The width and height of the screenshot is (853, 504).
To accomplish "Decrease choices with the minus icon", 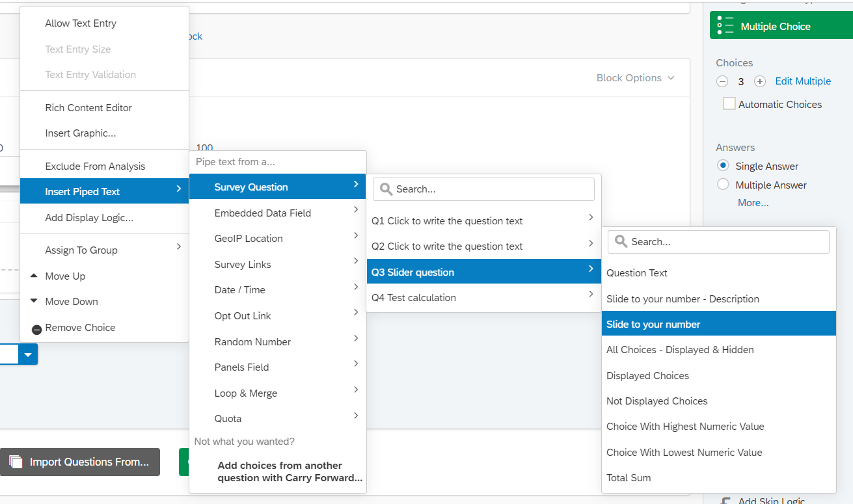I will pos(722,81).
